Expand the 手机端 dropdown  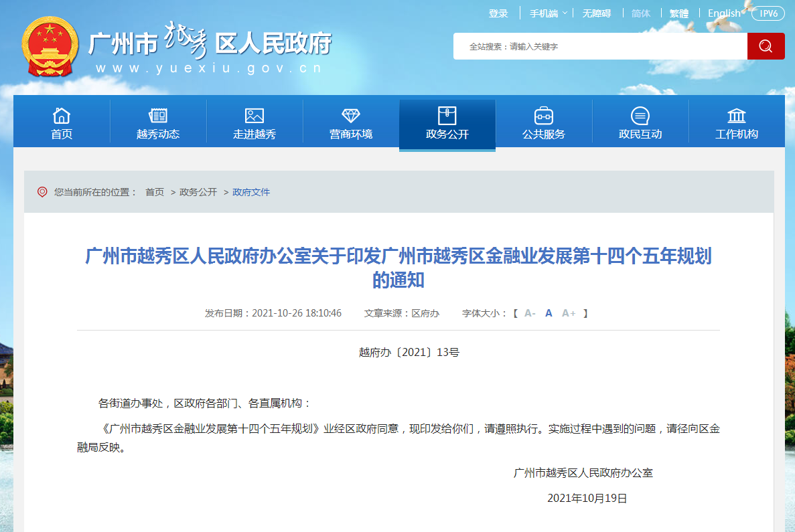(548, 13)
